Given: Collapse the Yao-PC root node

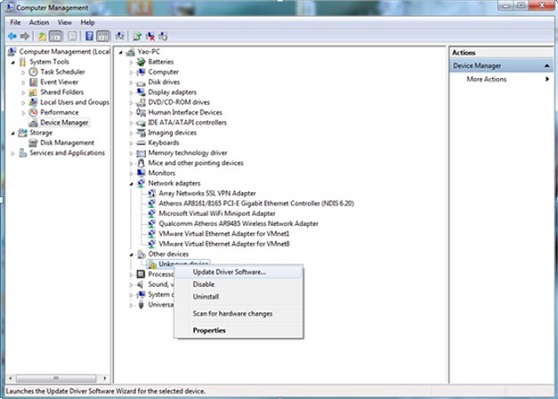Looking at the screenshot, I should click(121, 52).
